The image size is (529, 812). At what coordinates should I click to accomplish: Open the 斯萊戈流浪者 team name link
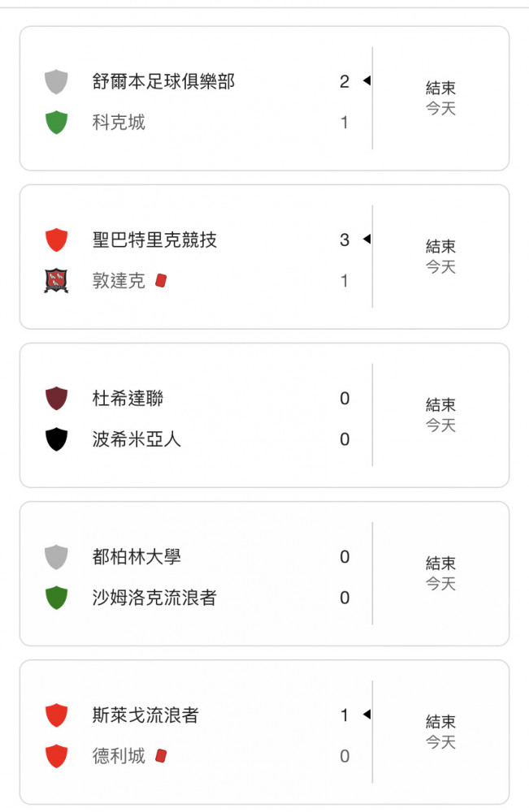pos(145,715)
